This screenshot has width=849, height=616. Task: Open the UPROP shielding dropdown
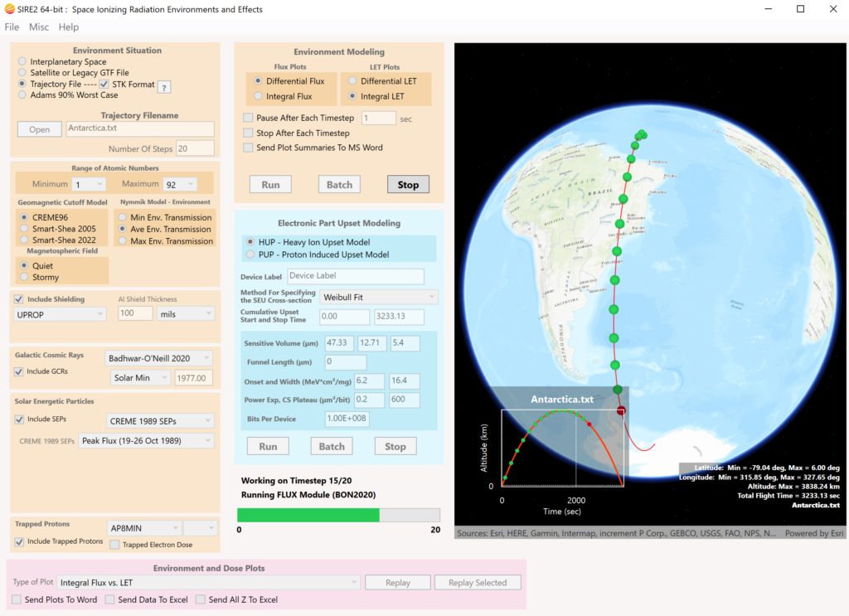click(60, 314)
